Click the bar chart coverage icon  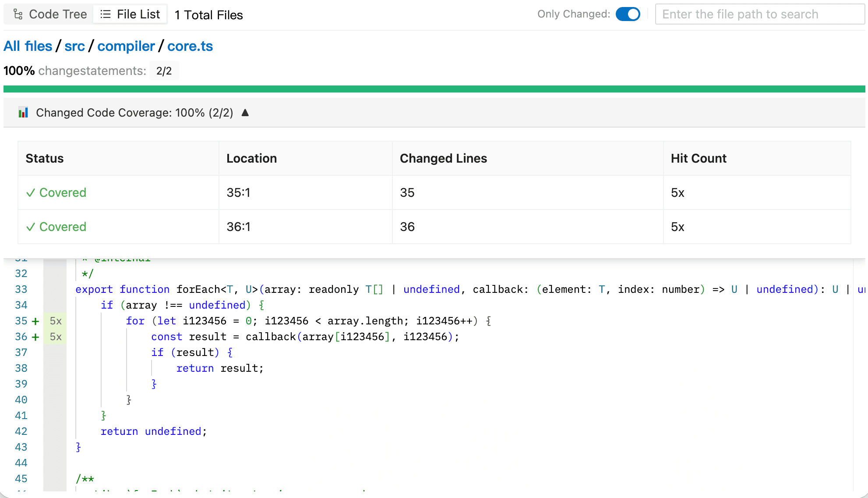tap(23, 113)
